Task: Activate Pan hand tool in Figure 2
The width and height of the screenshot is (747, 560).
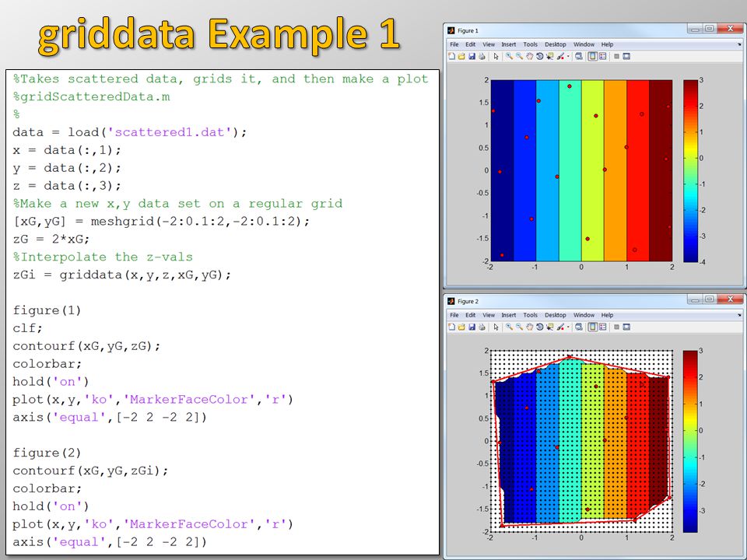Action: pos(529,327)
